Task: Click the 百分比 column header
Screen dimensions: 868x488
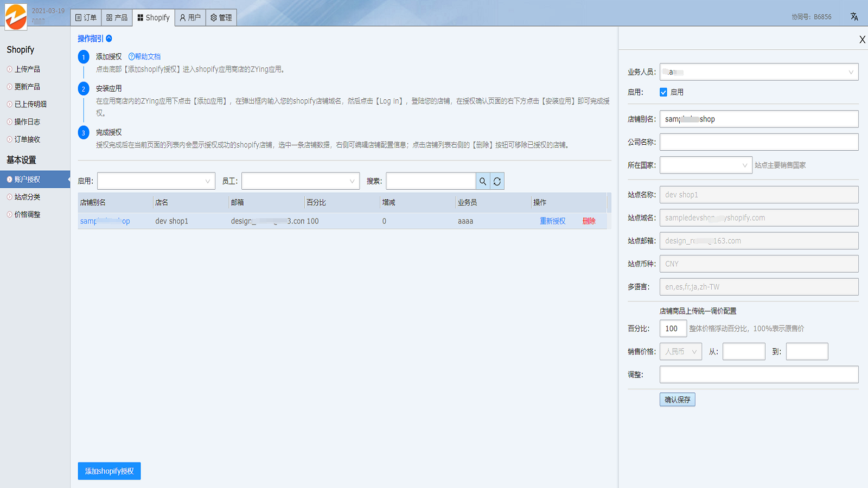Action: (316, 202)
